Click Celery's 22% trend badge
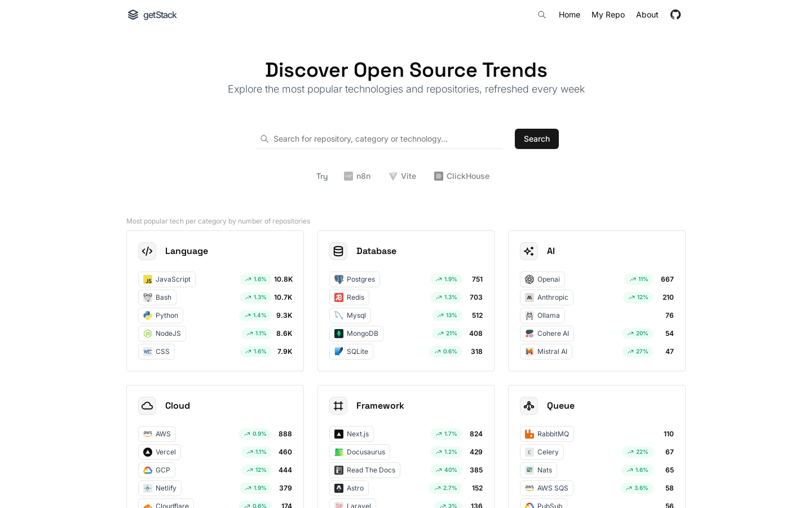Viewport: 812px width, 508px height. tap(638, 452)
